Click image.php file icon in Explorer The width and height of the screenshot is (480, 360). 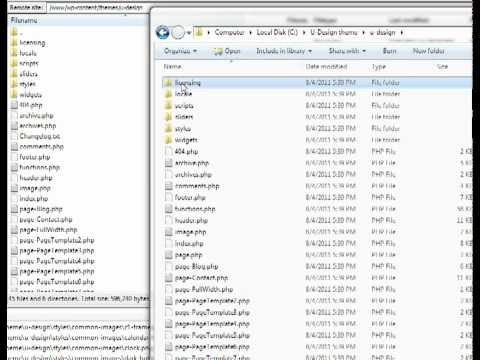pos(169,232)
